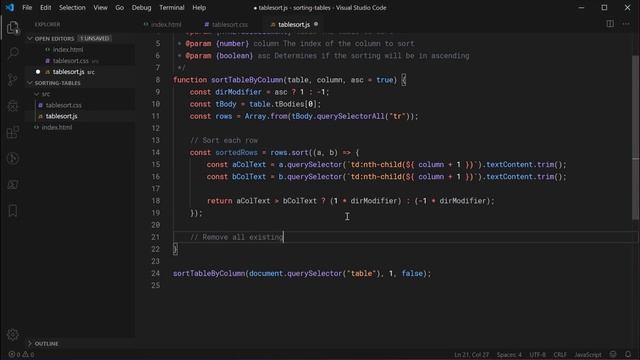Open the Extensions view icon
Image resolution: width=640 pixels, height=360 pixels.
click(13, 132)
